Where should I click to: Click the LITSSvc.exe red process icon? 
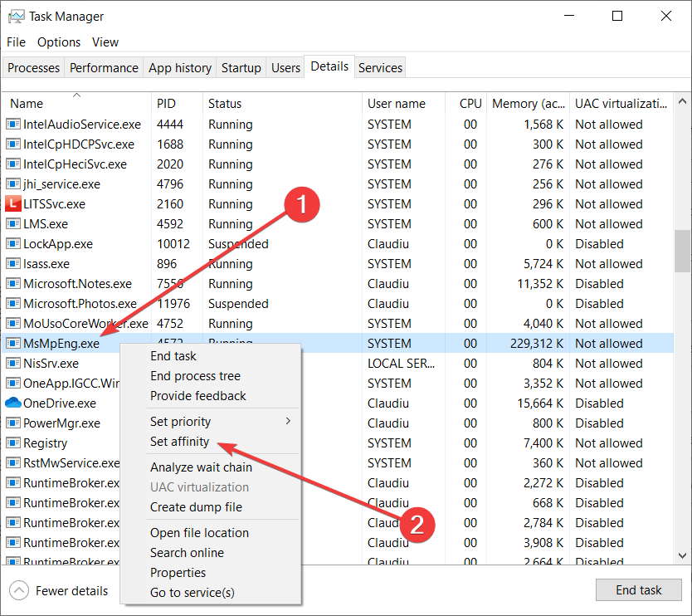point(12,204)
